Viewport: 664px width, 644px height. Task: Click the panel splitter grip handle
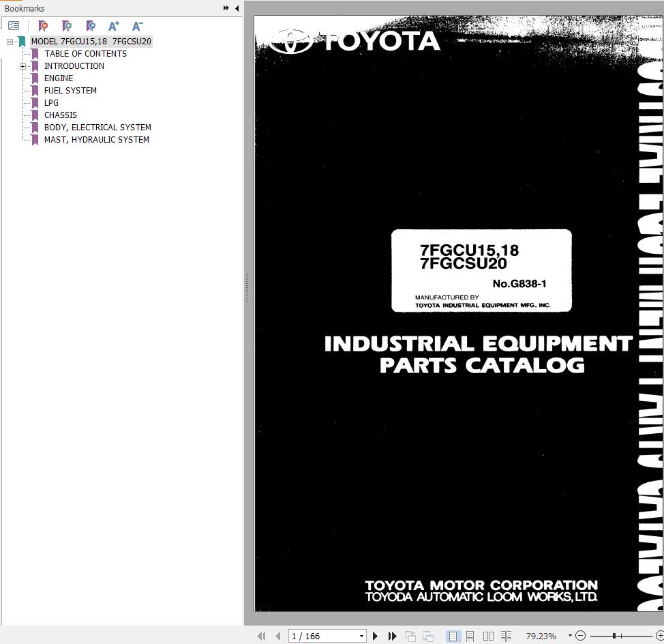tap(247, 288)
